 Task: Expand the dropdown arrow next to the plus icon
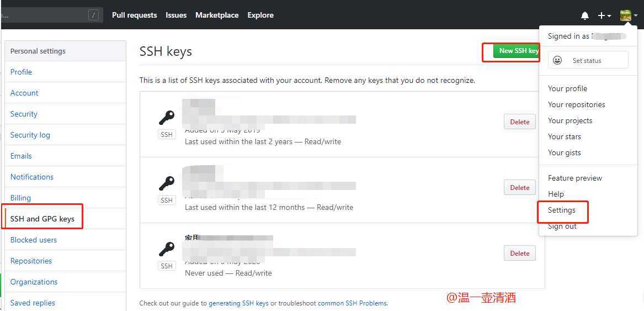(609, 16)
